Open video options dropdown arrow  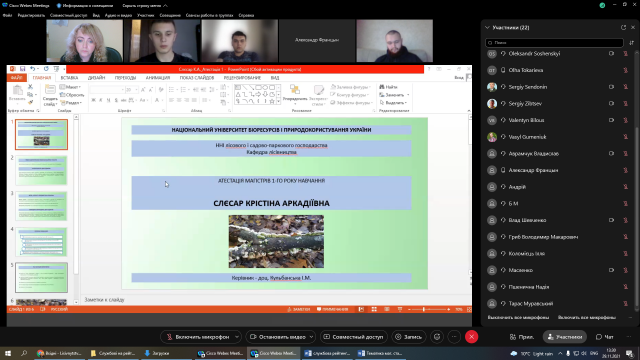pyautogui.click(x=311, y=337)
